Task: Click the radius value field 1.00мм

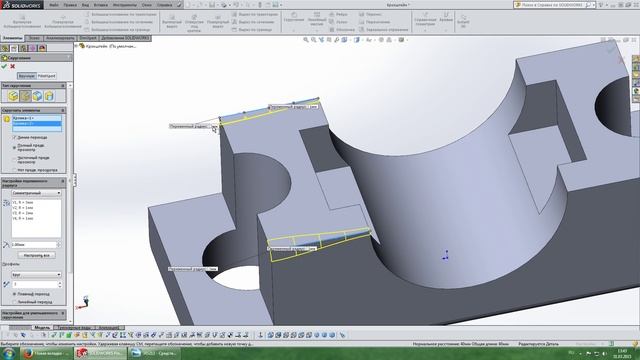Action: pos(33,244)
